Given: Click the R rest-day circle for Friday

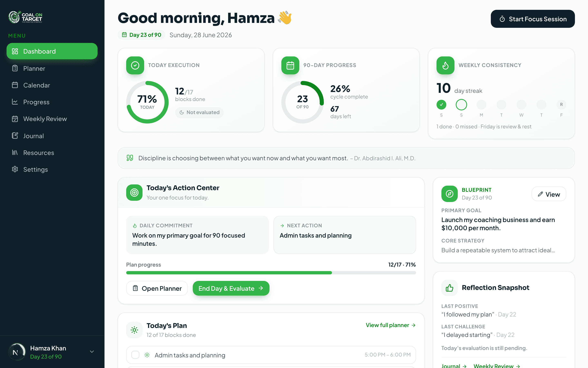Looking at the screenshot, I should 561,105.
